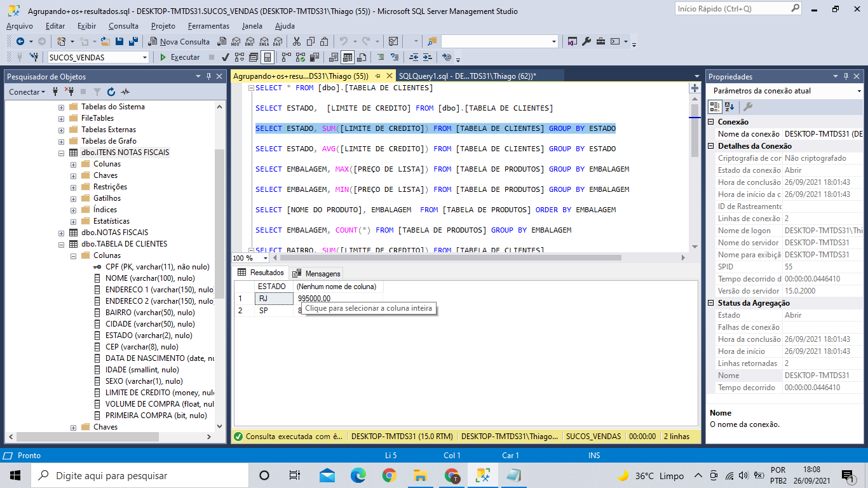Click the Open File folder icon
This screenshot has height=488, width=868.
pos(105,41)
